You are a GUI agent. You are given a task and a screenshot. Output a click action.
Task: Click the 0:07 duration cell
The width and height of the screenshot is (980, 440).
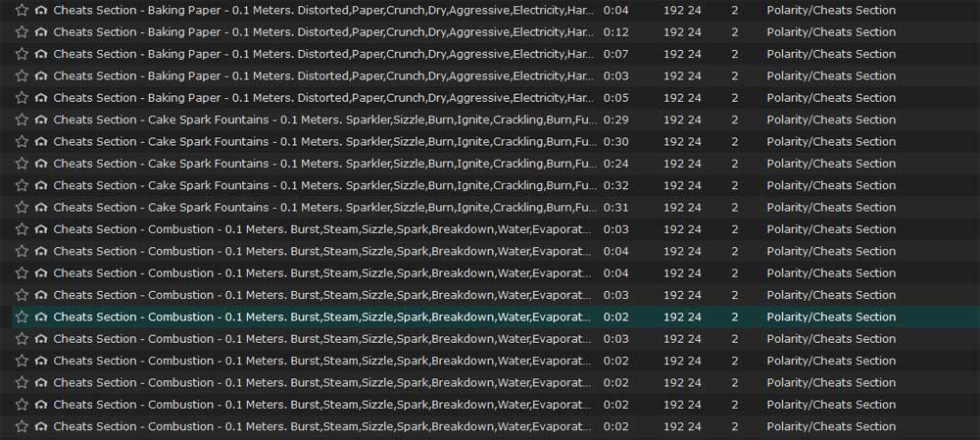(615, 54)
